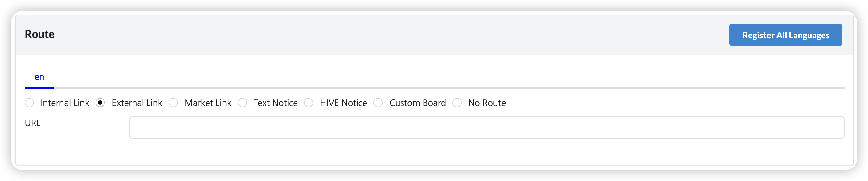Click the Market Link label text
868x181 pixels.
[208, 103]
